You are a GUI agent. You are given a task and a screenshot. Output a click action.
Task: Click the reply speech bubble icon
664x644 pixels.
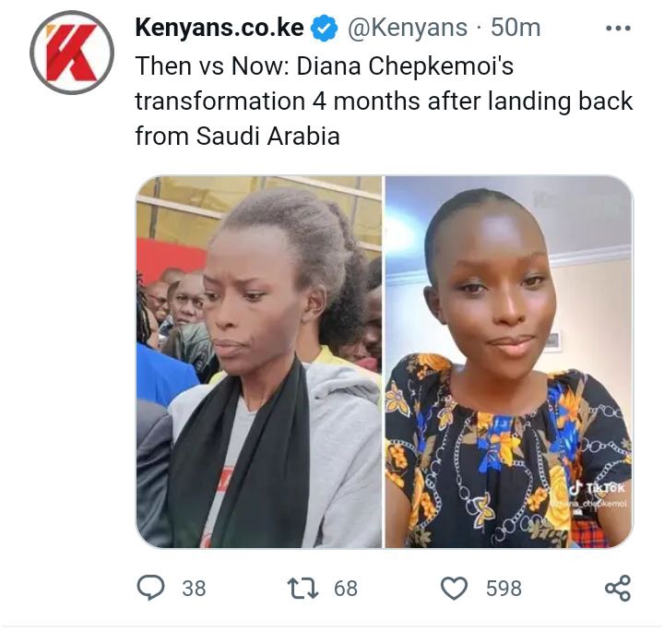pos(150,588)
